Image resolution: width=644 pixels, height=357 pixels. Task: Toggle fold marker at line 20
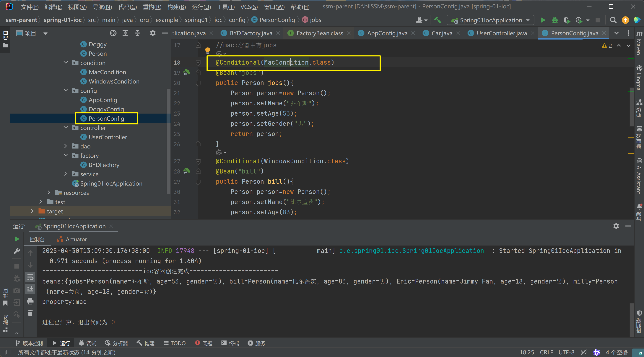198,83
